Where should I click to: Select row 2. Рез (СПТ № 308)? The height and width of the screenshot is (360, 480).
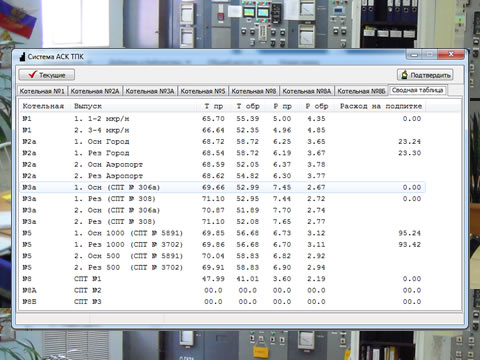(x=223, y=222)
